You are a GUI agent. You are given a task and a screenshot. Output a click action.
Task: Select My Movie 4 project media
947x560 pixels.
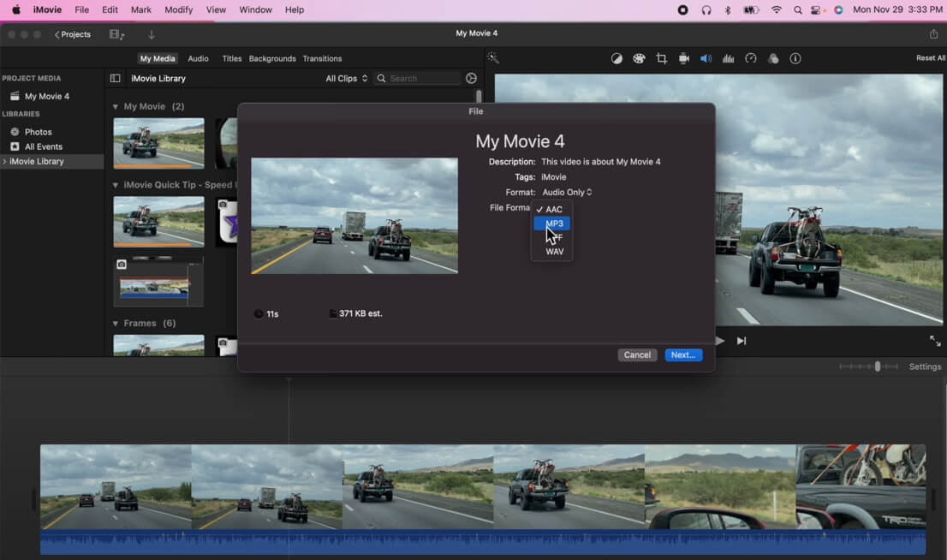click(x=47, y=96)
